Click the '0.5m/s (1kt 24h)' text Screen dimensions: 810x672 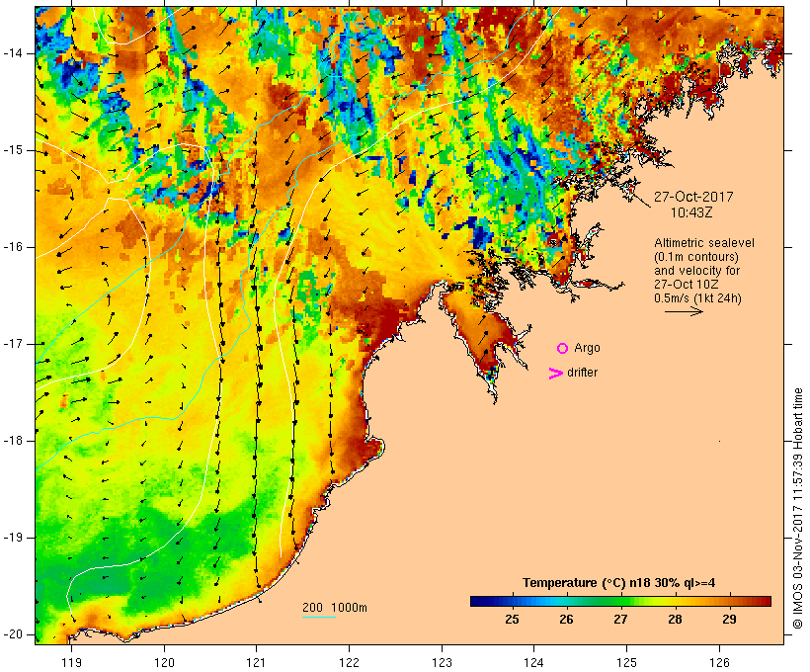pos(697,298)
